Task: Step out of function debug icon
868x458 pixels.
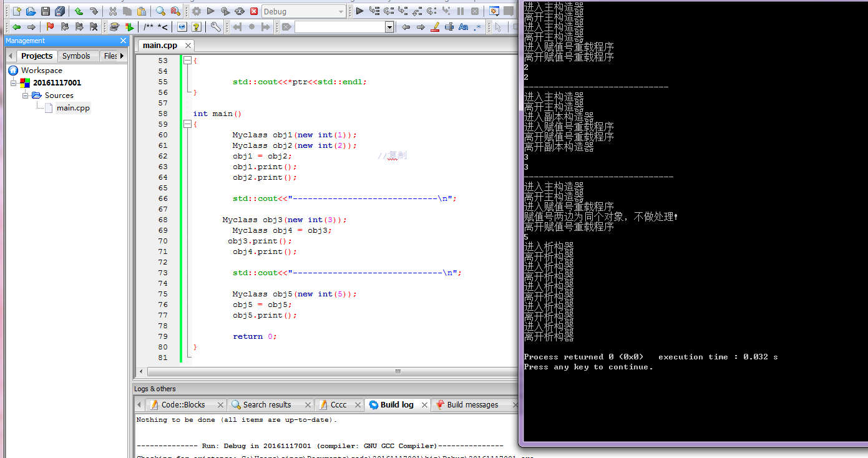Action: [x=417, y=11]
